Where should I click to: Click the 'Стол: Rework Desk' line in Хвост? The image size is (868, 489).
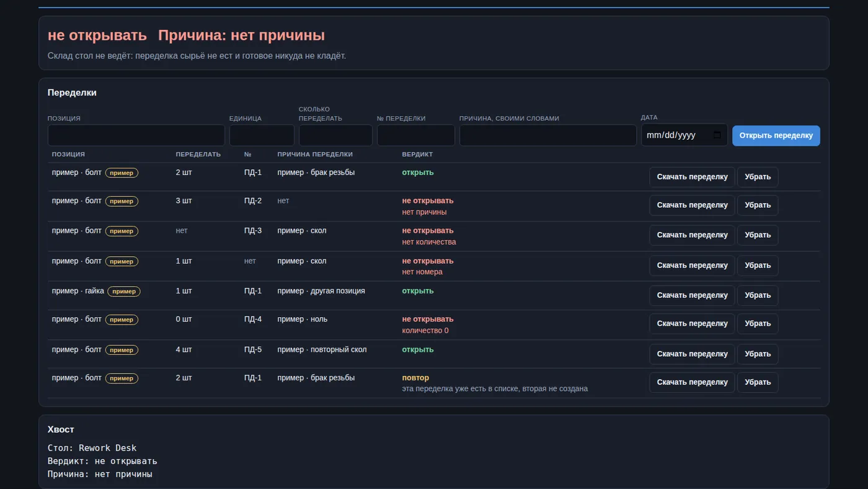[92, 448]
